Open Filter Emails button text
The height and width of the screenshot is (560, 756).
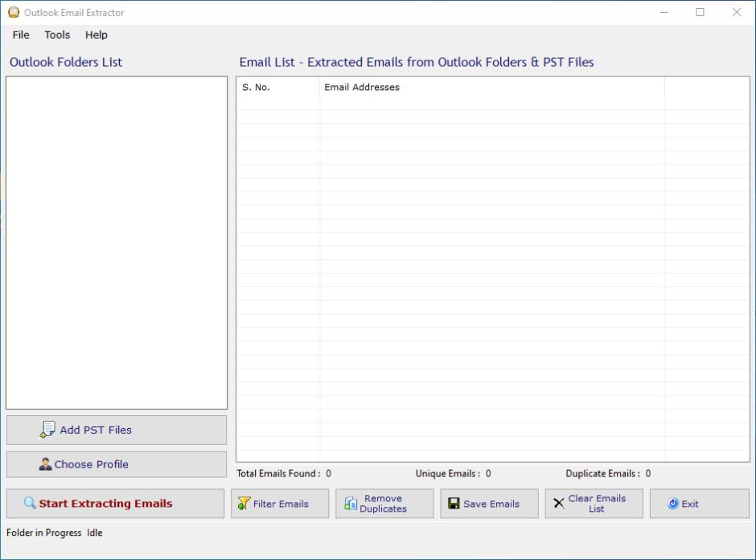coord(281,504)
